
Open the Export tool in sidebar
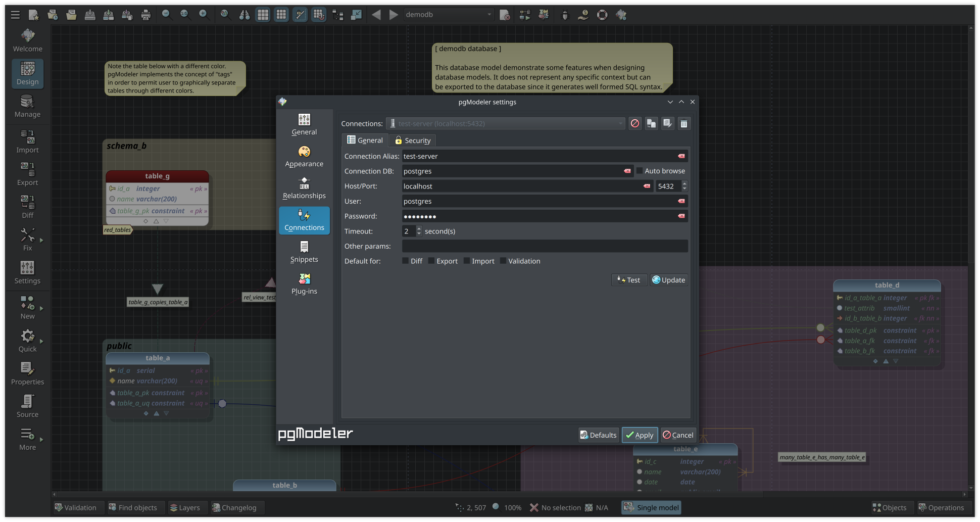coord(28,174)
